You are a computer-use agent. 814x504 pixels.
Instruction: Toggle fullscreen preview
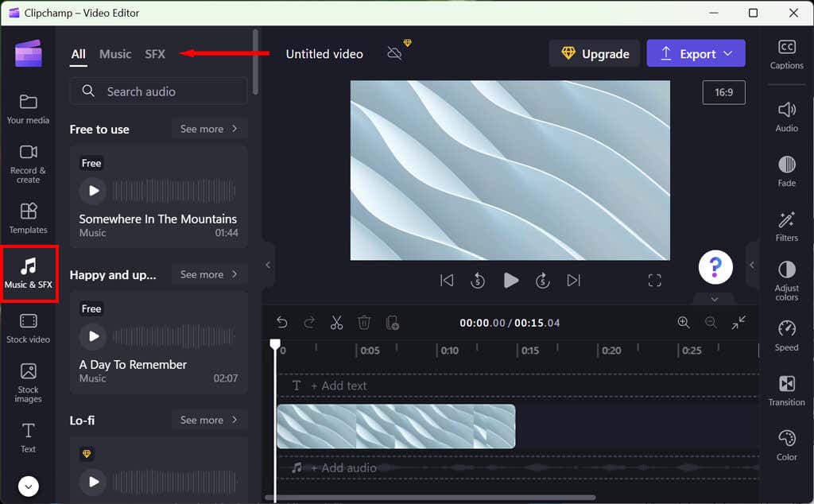(x=655, y=281)
